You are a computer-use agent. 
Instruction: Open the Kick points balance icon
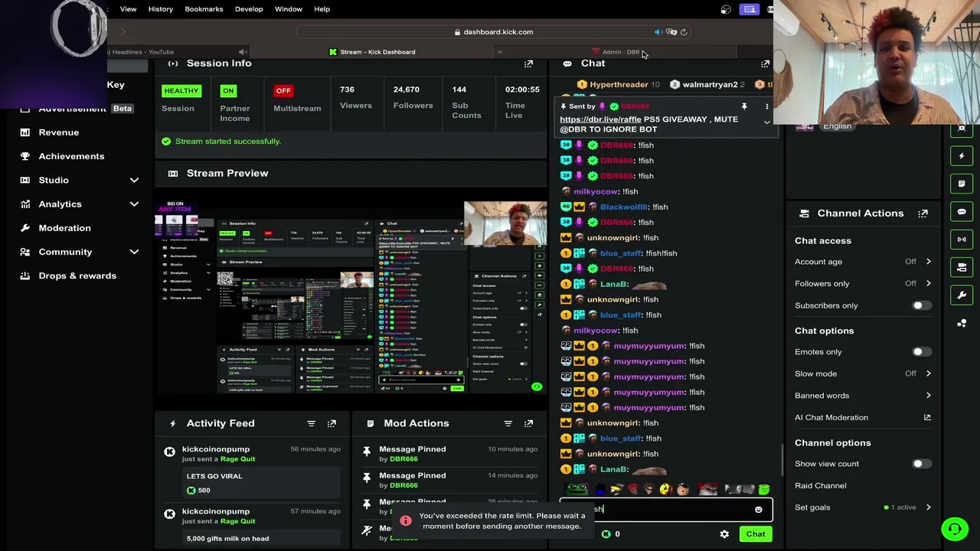pos(606,534)
